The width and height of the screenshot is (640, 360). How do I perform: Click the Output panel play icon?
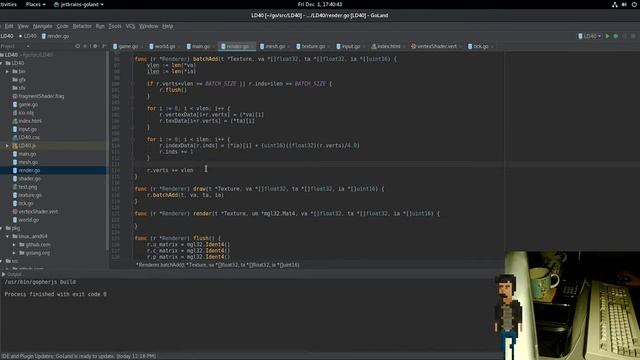3,274
